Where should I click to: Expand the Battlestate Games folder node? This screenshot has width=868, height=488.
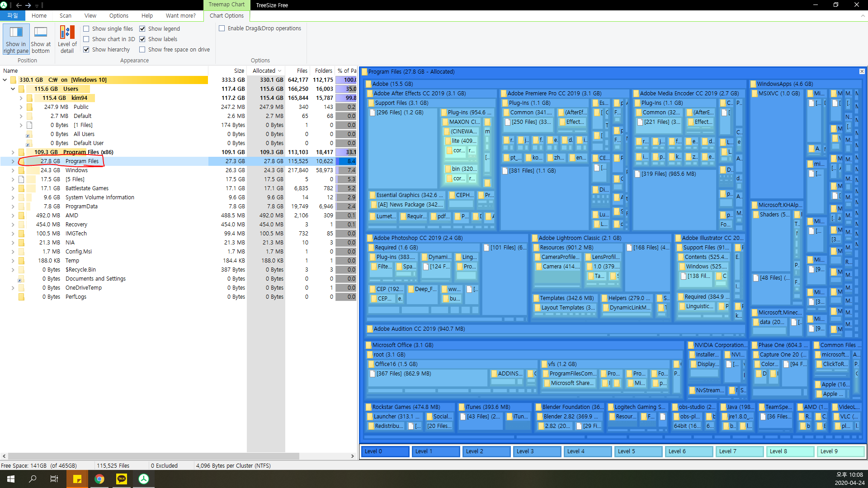click(13, 188)
